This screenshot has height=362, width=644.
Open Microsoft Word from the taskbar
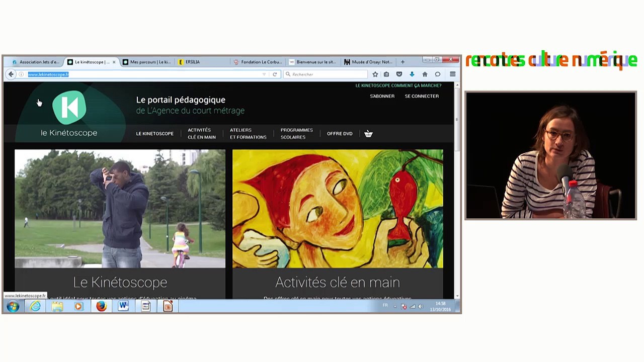pos(123,306)
